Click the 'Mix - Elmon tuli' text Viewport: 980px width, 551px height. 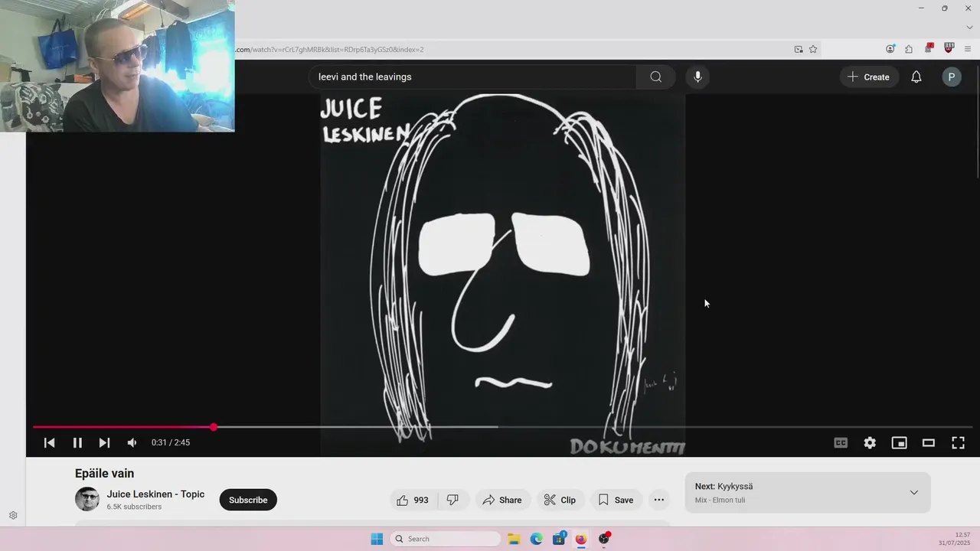[x=720, y=500]
